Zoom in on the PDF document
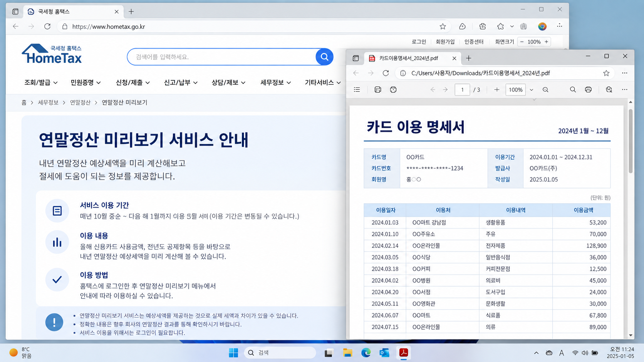 [x=496, y=90]
